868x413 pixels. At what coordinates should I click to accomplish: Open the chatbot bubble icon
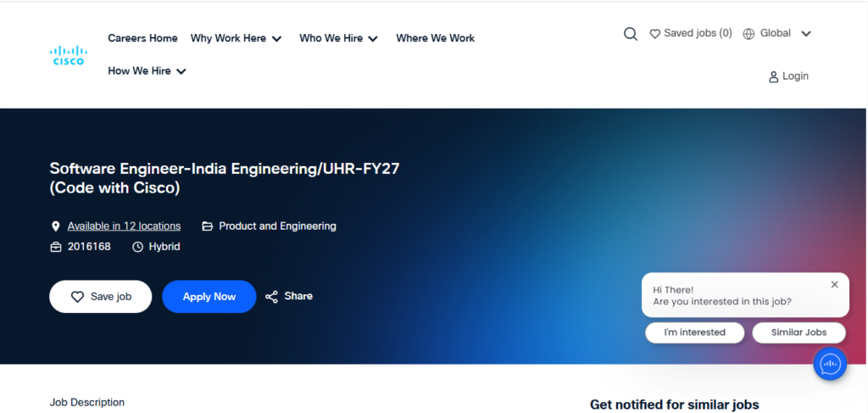(830, 364)
